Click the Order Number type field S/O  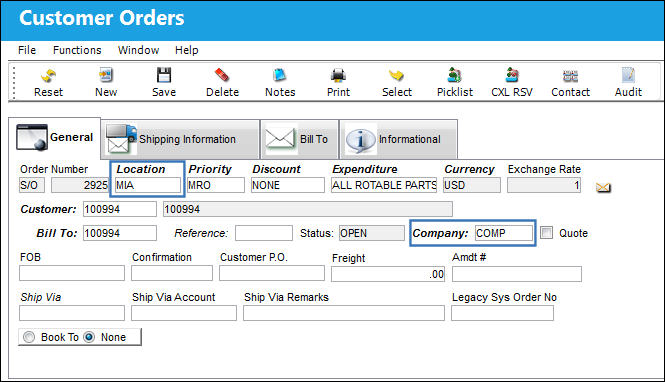tap(32, 185)
